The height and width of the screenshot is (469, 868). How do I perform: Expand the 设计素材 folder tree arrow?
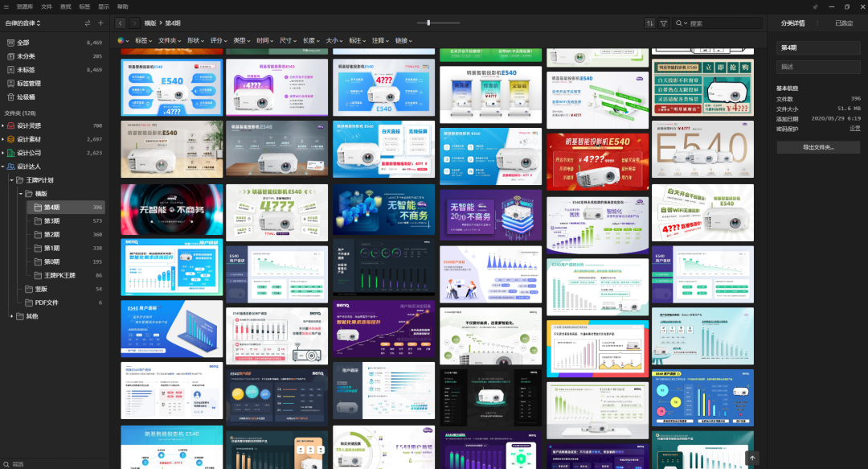tap(2, 139)
